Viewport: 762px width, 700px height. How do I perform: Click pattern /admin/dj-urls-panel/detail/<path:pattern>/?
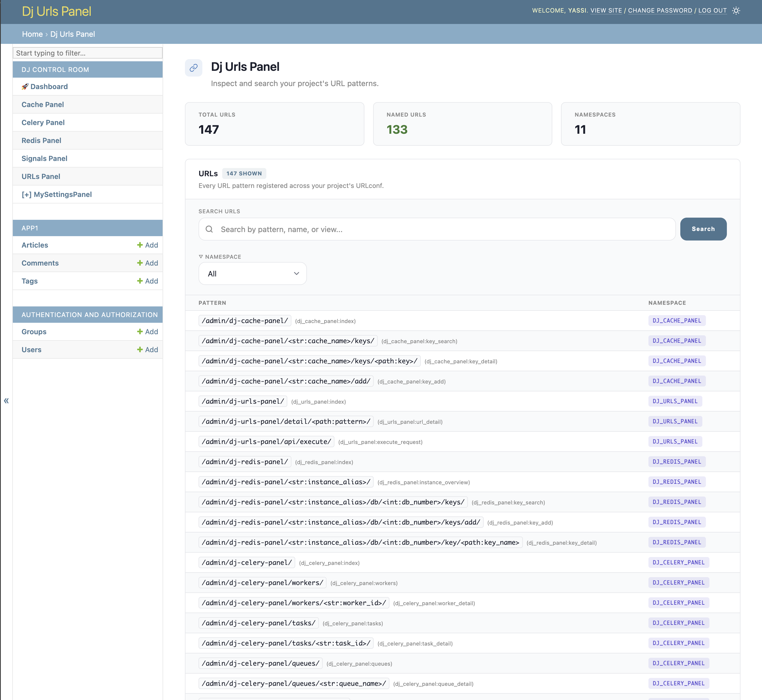click(x=286, y=422)
